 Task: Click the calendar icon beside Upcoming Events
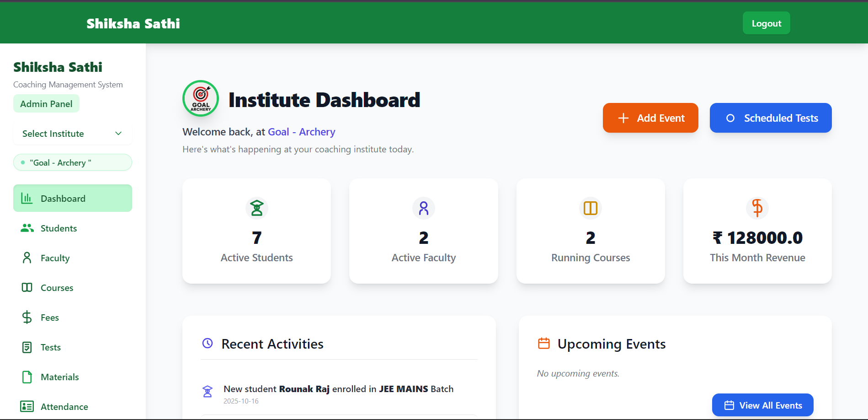[544, 343]
